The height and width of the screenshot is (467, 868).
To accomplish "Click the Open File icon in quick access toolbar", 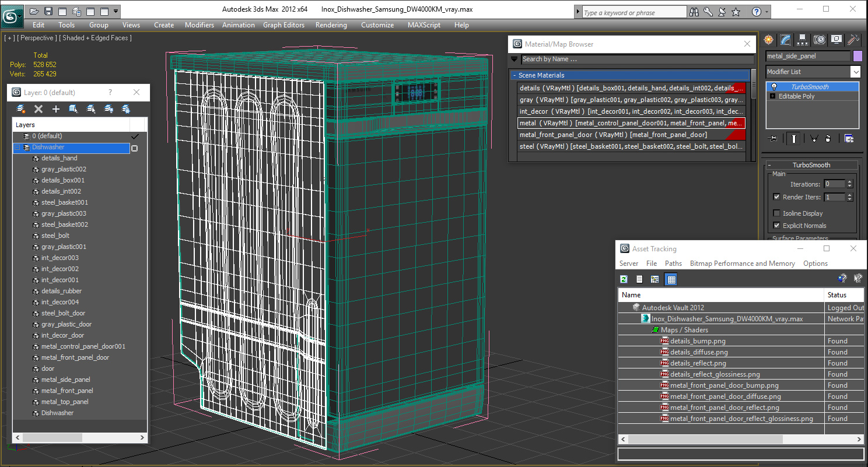I will [x=34, y=11].
